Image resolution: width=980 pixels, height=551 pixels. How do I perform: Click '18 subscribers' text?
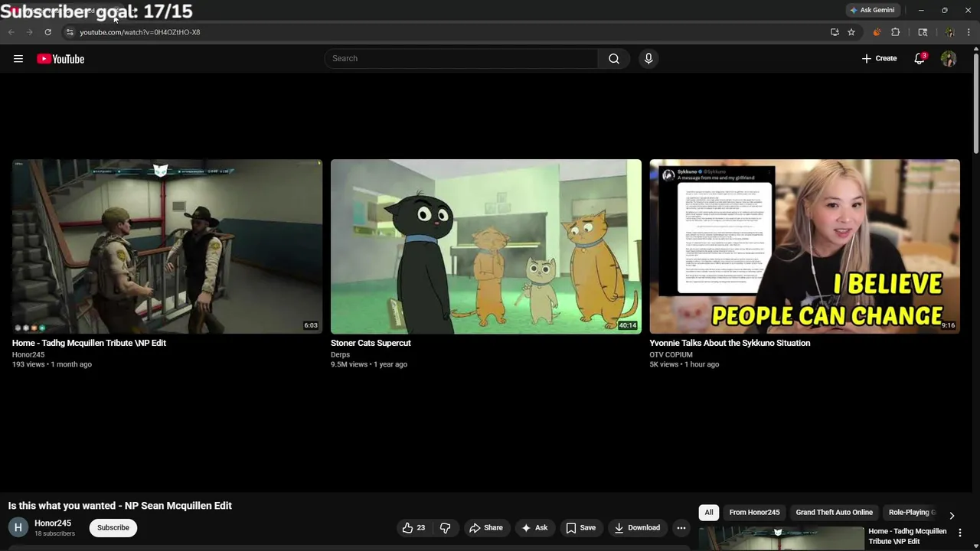click(x=54, y=533)
